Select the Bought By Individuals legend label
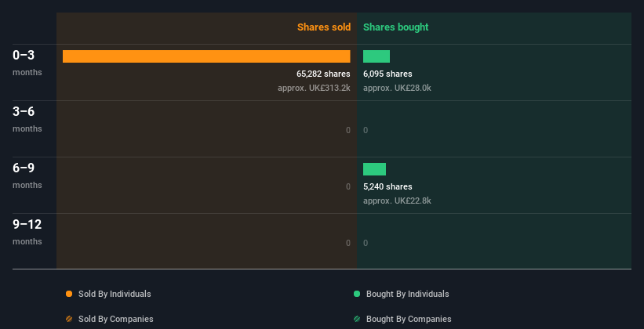644x329 pixels. pyautogui.click(x=407, y=294)
